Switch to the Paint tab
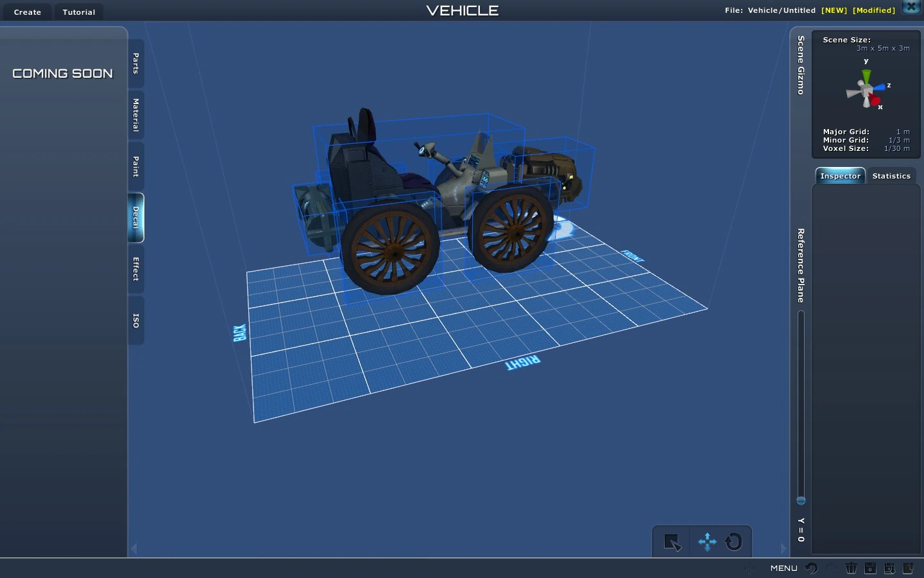 point(136,166)
